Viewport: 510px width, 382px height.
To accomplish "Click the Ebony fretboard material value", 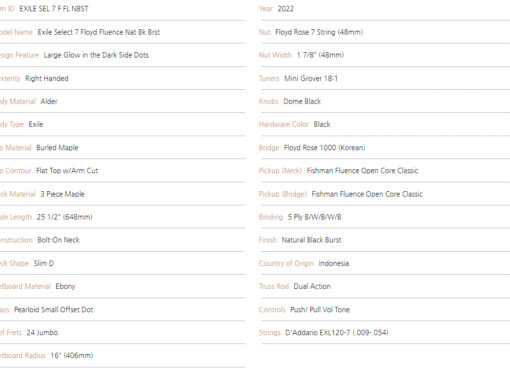I will click(65, 286).
